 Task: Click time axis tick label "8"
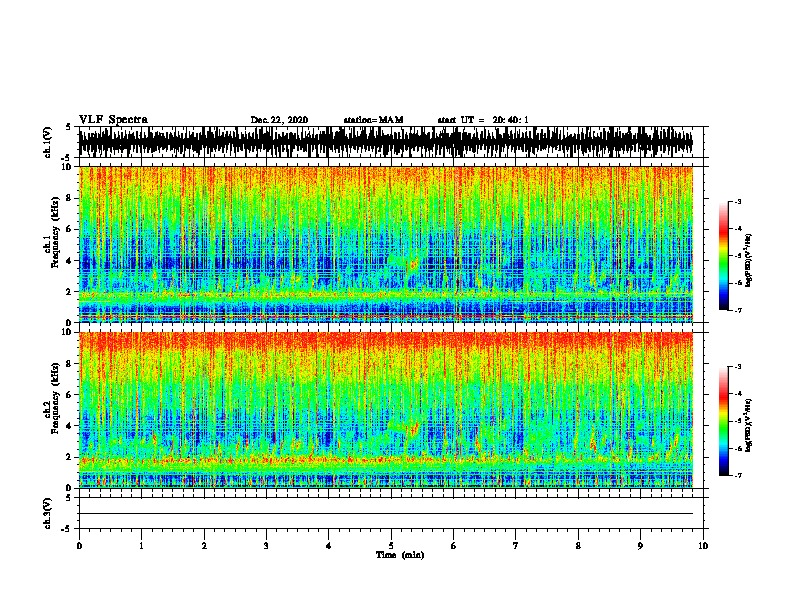click(x=578, y=546)
